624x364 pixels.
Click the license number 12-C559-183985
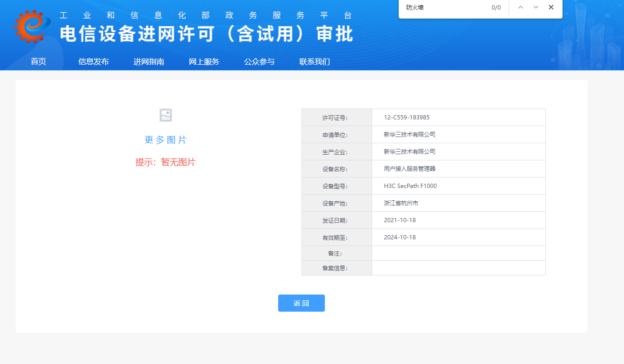(x=407, y=118)
